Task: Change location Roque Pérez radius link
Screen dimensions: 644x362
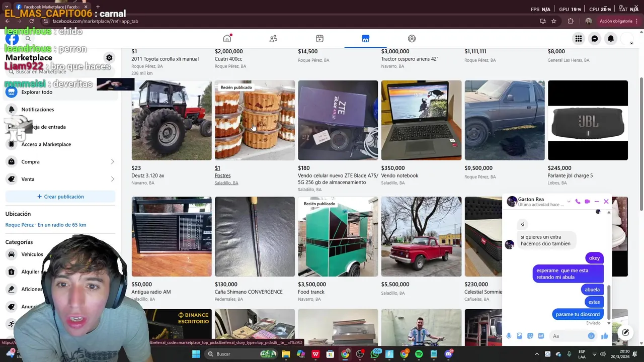Action: (46, 225)
